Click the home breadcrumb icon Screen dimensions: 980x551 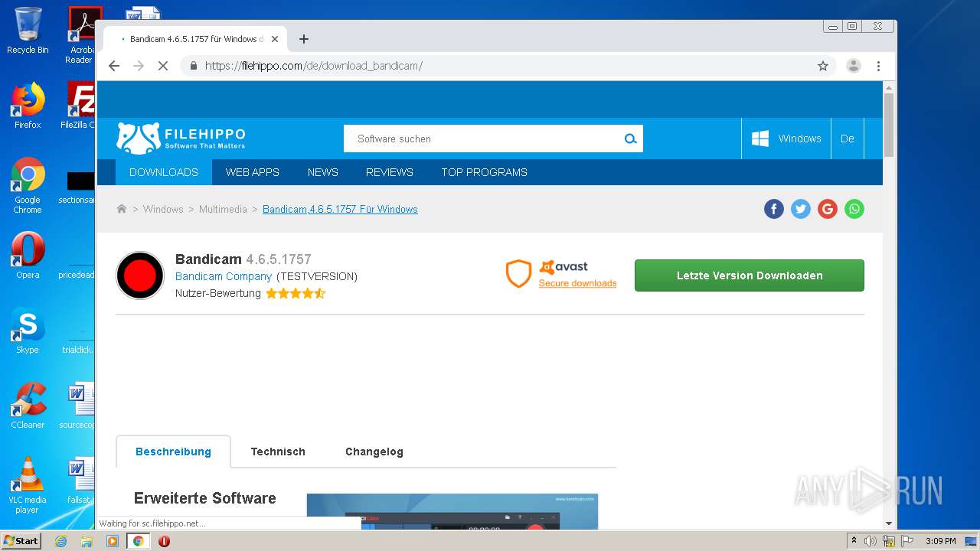[x=121, y=209]
